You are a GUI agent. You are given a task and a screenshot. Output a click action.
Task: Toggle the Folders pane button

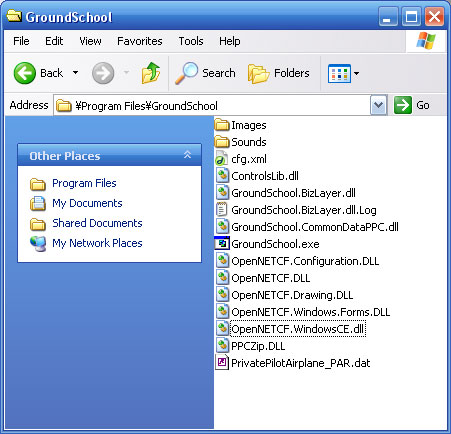pyautogui.click(x=279, y=73)
